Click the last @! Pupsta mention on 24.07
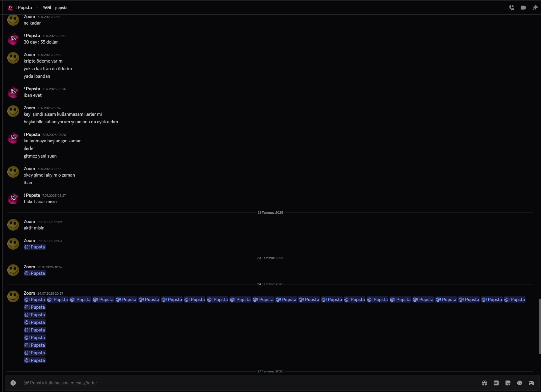Image resolution: width=541 pixels, height=392 pixels. [x=35, y=360]
